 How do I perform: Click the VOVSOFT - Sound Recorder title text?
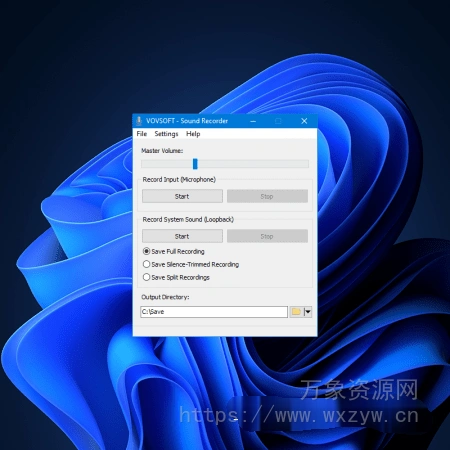tap(187, 121)
